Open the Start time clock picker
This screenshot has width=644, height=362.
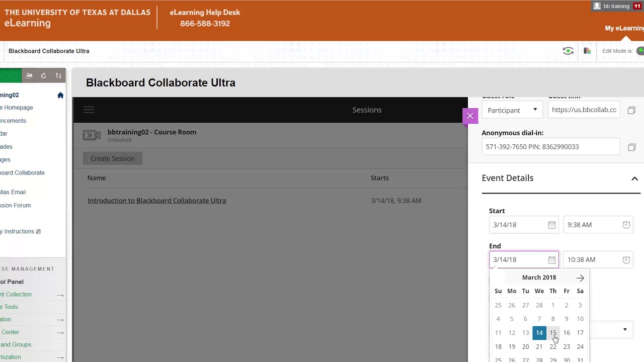pos(626,225)
